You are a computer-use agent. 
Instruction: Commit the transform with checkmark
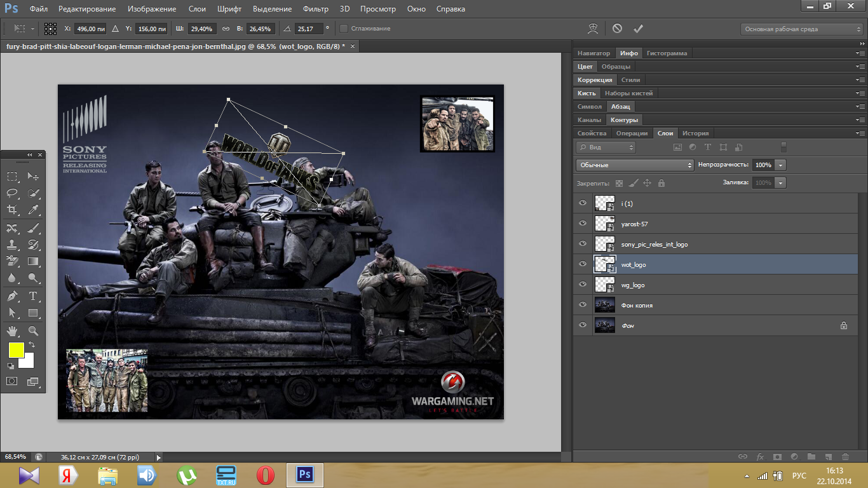point(639,29)
